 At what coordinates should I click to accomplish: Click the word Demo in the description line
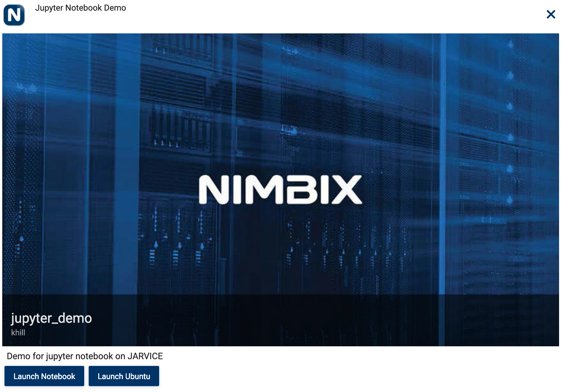(x=19, y=356)
